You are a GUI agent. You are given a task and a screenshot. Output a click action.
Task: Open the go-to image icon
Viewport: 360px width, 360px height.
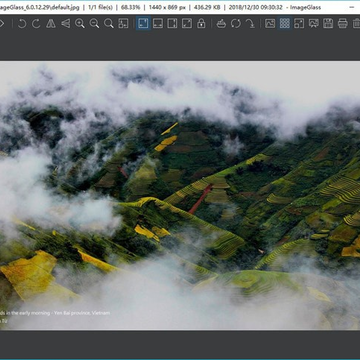[x=250, y=24]
